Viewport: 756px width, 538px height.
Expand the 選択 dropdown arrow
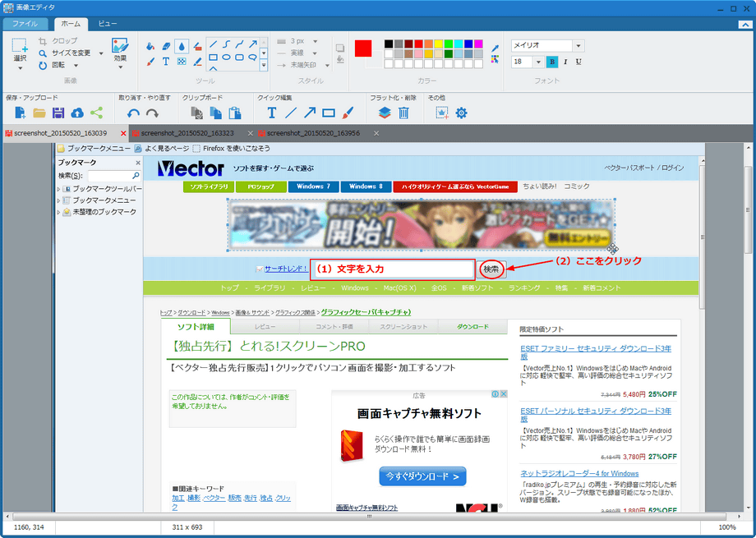(21, 68)
